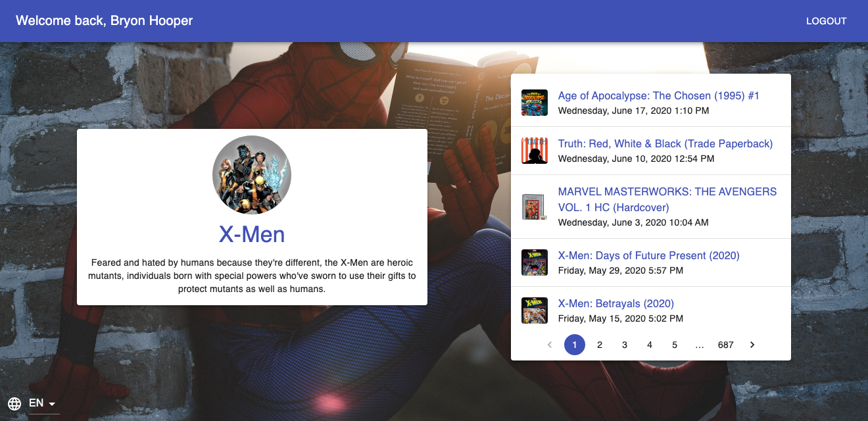Click LOGOUT in the top bar
Viewport: 868px width, 421px height.
[x=826, y=20]
